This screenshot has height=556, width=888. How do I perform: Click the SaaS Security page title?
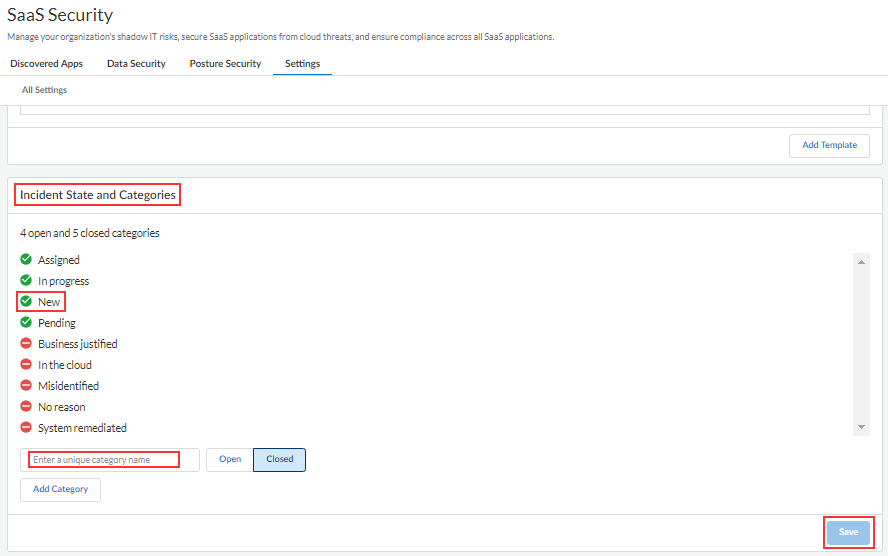60,15
